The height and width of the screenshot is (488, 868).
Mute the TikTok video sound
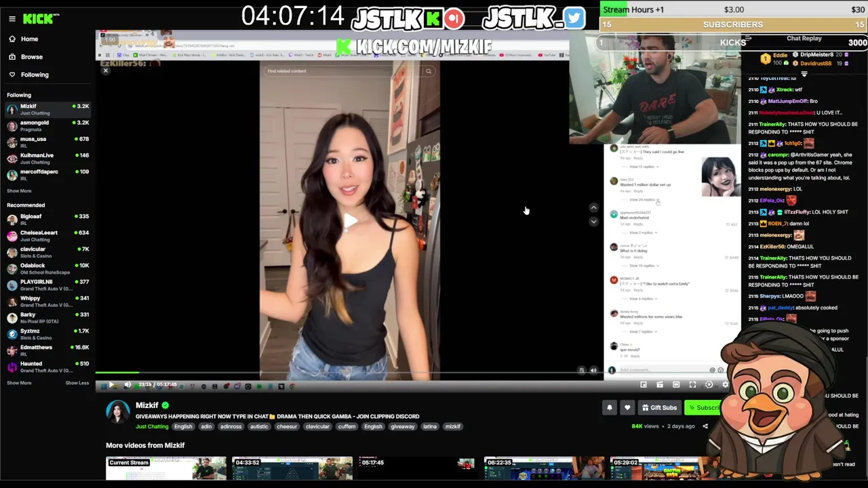click(593, 370)
